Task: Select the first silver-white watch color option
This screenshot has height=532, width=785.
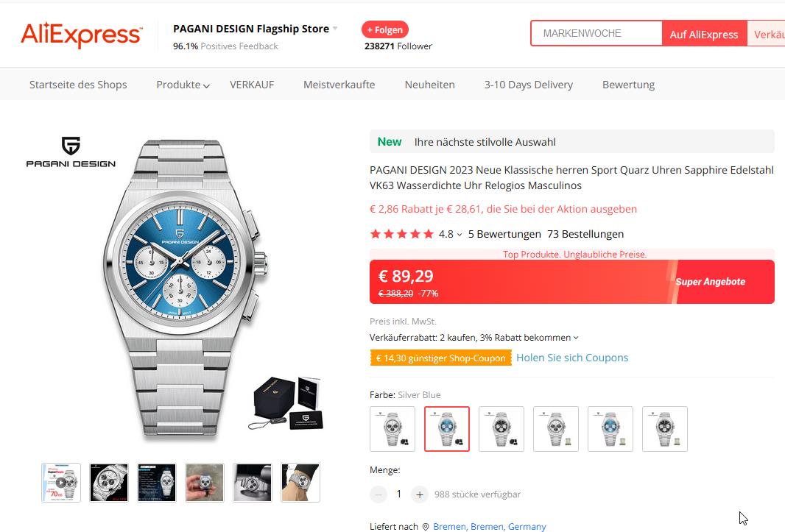Action: click(392, 429)
